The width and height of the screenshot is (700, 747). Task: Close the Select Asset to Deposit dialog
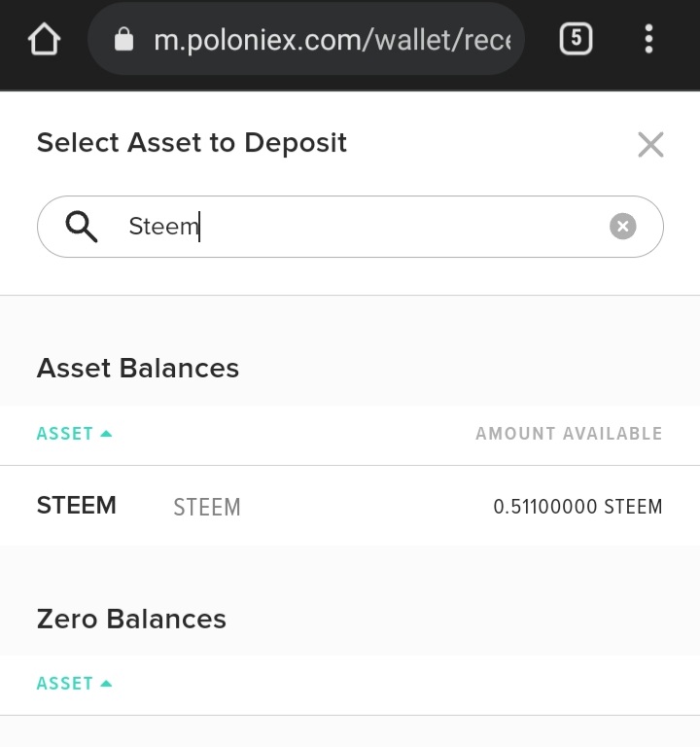pyautogui.click(x=650, y=145)
